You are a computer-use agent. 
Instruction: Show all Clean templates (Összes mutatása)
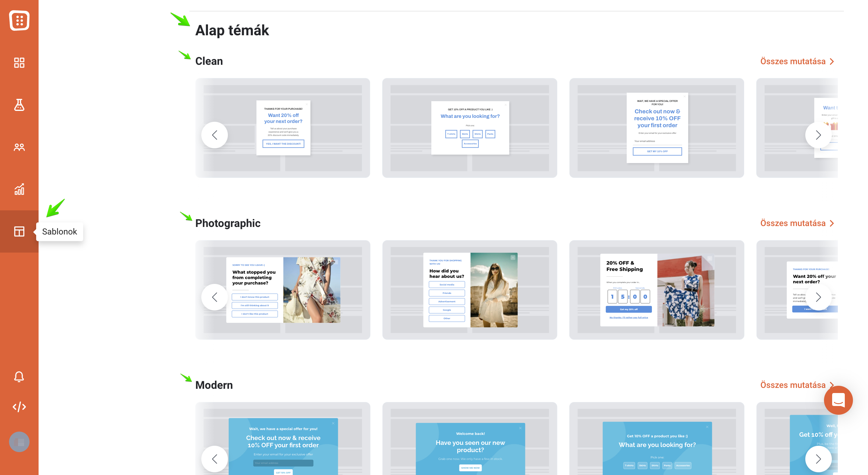pyautogui.click(x=797, y=61)
